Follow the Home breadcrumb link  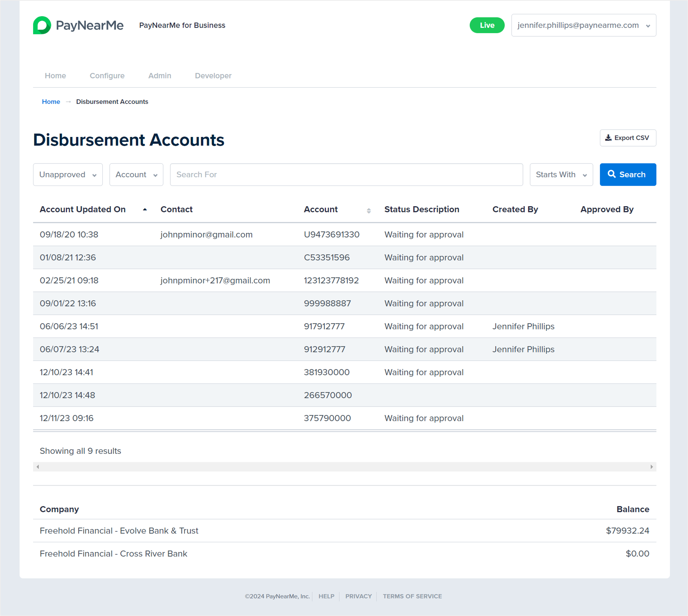point(51,102)
